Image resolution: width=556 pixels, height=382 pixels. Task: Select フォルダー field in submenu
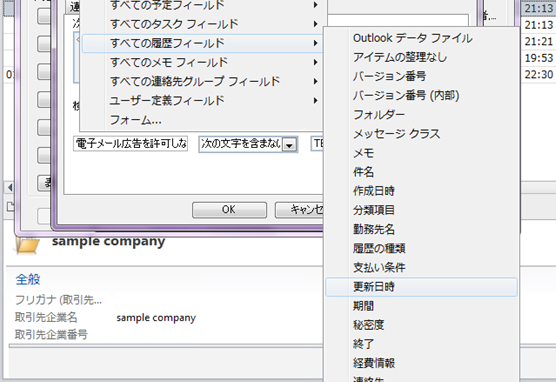pos(421,115)
